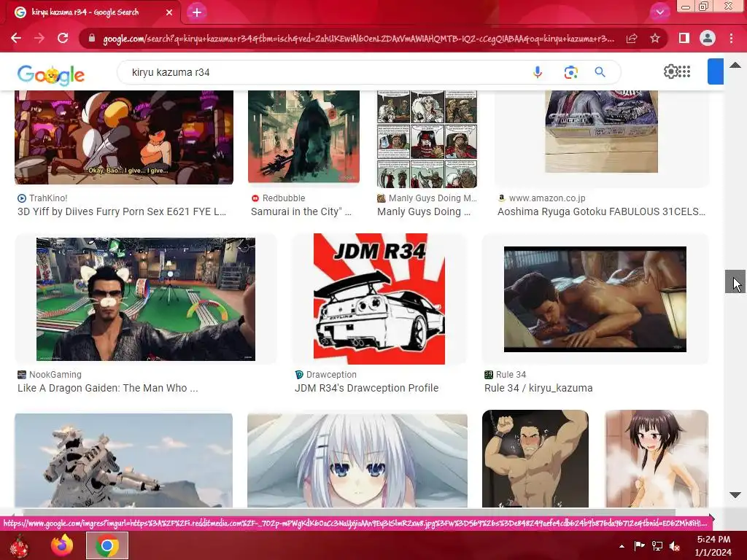Click the Google holiday logo

(51, 75)
